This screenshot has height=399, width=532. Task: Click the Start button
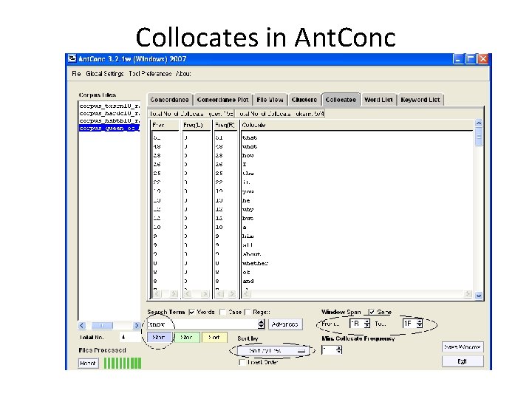(x=159, y=337)
